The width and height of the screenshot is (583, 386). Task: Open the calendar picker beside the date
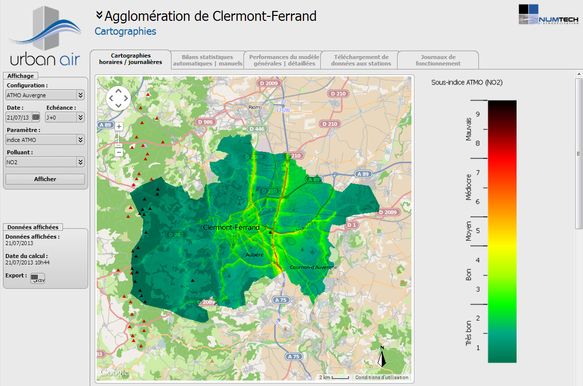point(36,117)
